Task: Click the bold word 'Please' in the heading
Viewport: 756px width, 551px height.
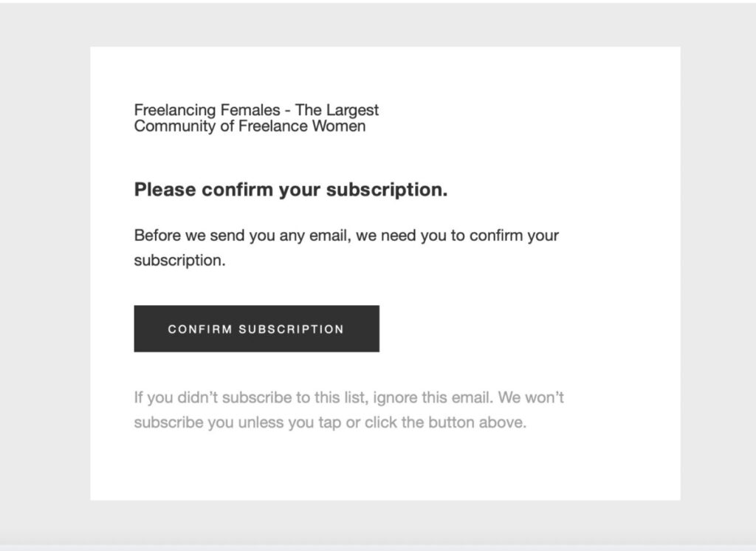Action: point(165,190)
